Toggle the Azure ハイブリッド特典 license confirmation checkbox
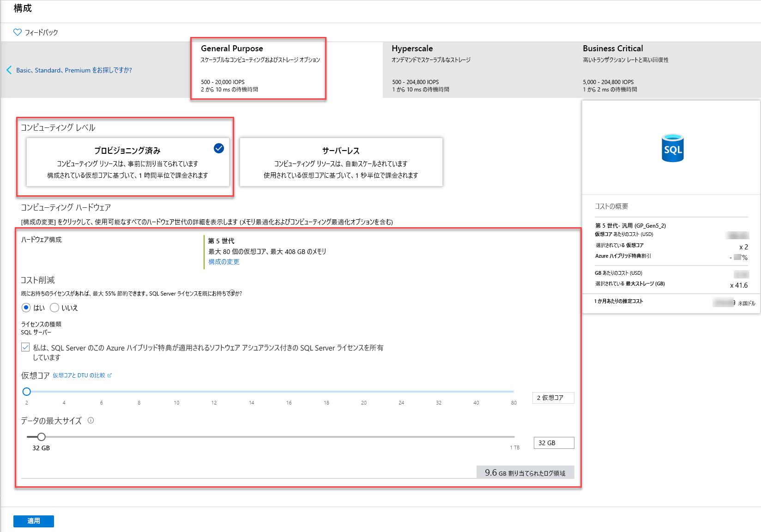The height and width of the screenshot is (532, 761). tap(25, 347)
